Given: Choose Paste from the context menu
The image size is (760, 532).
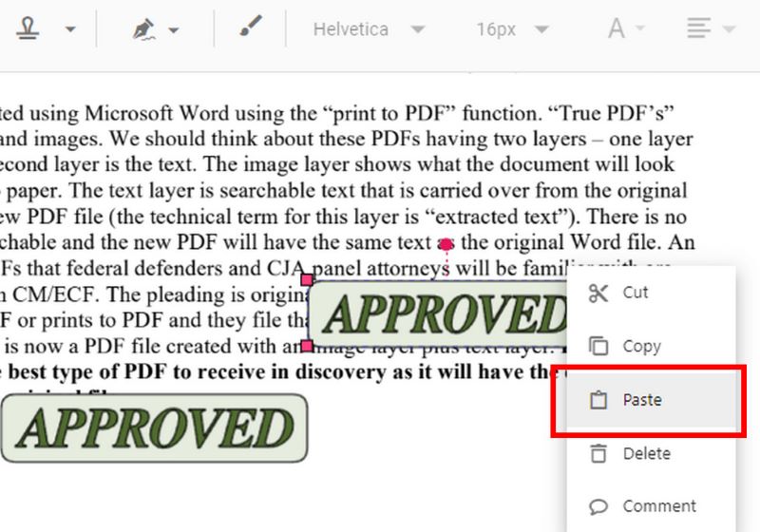Looking at the screenshot, I should 652,400.
